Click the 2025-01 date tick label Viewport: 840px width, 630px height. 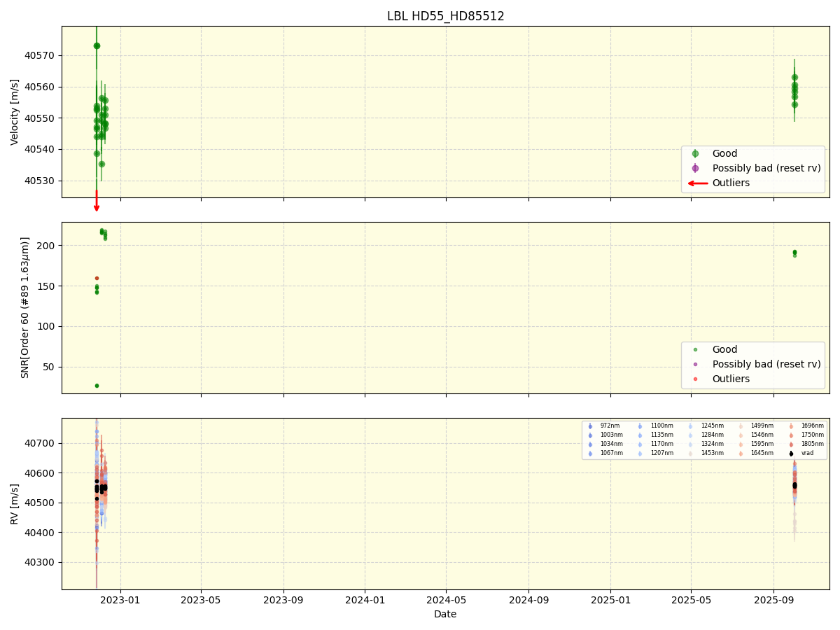(610, 600)
